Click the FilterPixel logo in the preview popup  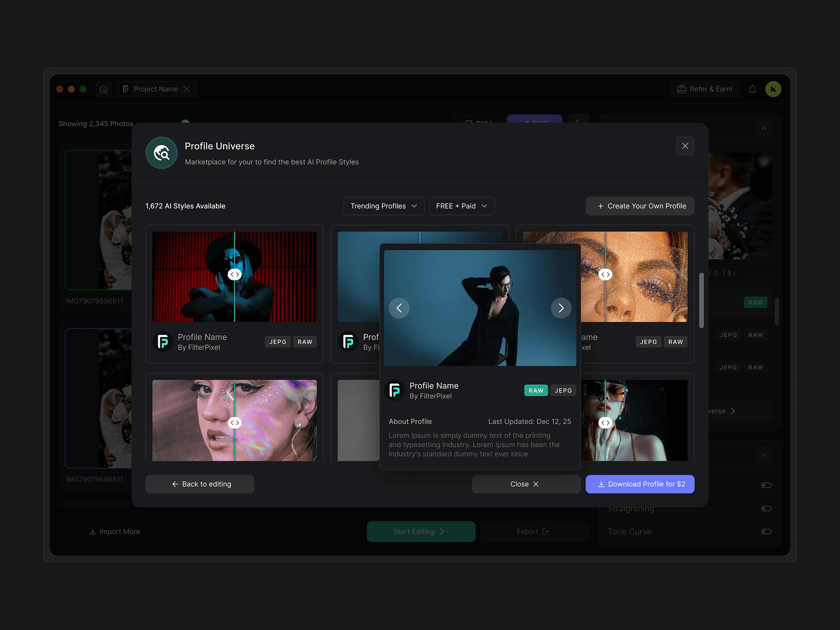pos(395,391)
